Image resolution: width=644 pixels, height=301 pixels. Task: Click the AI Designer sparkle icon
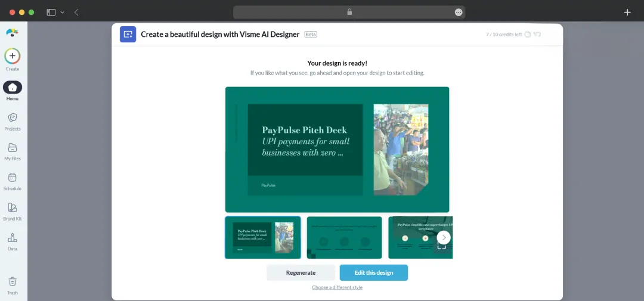point(128,35)
